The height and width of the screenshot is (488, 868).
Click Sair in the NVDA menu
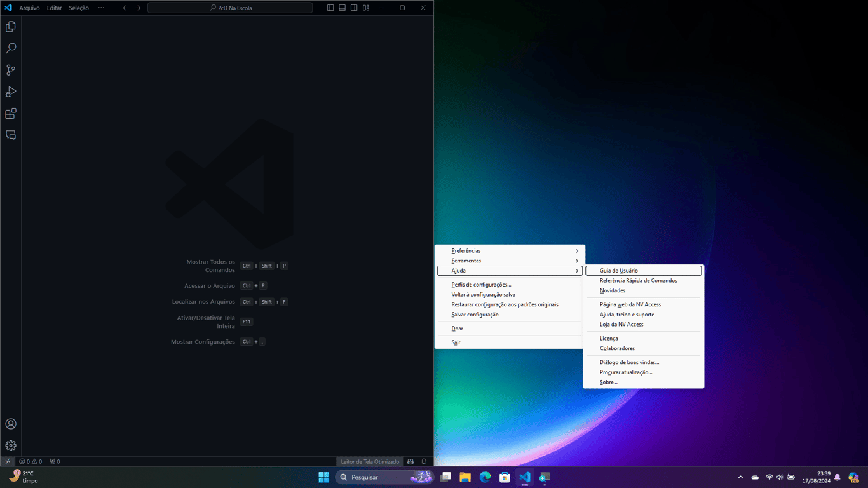(x=456, y=342)
